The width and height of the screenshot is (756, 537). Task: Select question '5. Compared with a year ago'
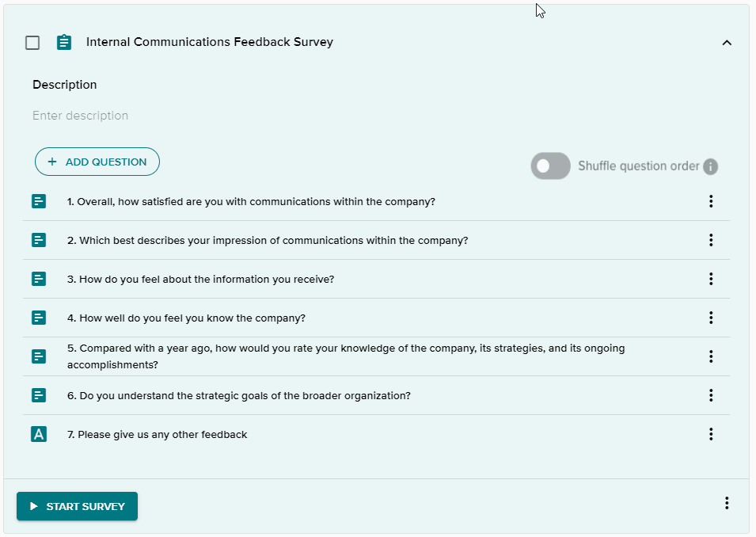coord(346,356)
